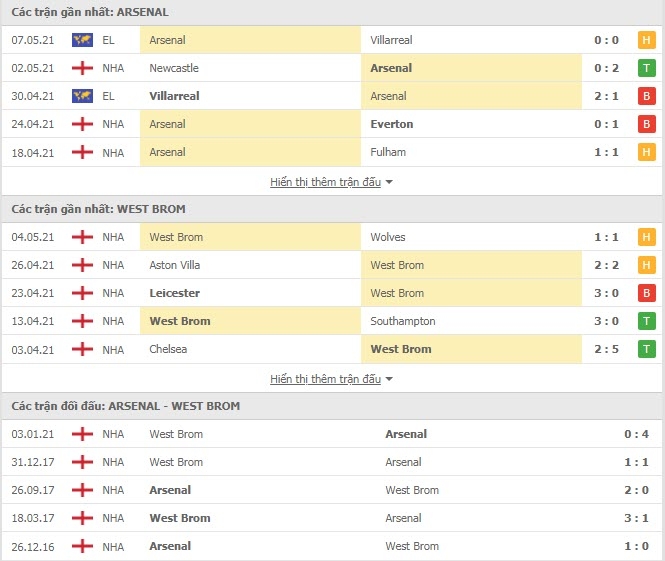
Task: Click the green T badge for Chelsea-West Brom
Action: (646, 349)
